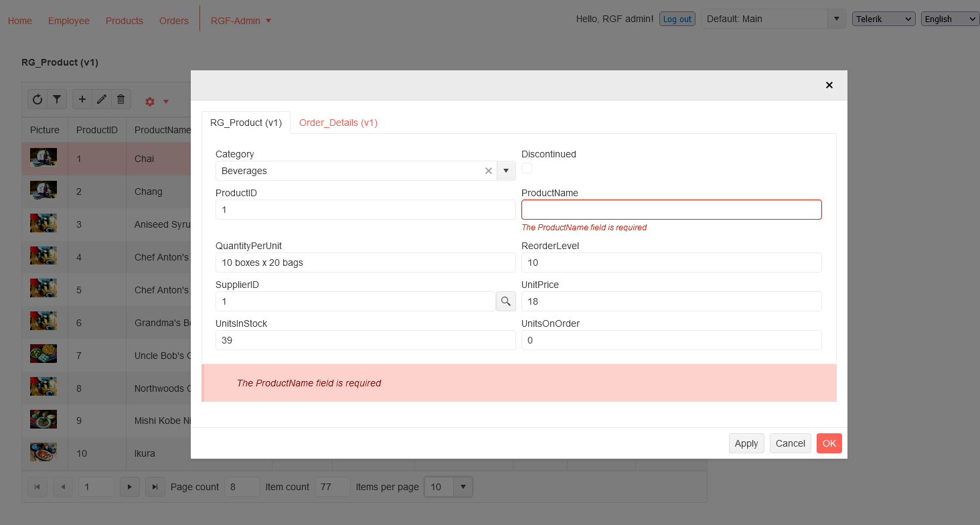The image size is (980, 525).
Task: Click into the empty ProductName field
Action: point(671,210)
